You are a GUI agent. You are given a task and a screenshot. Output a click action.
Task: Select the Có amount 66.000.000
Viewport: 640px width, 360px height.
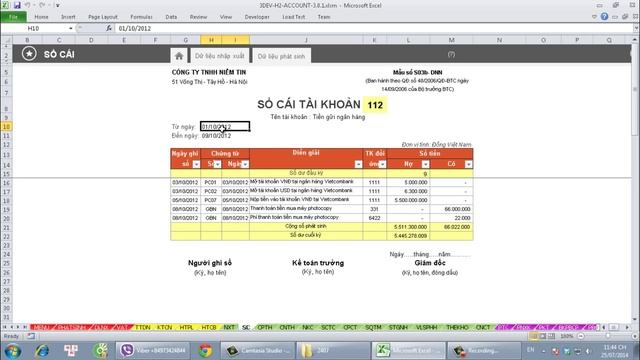[451, 209]
